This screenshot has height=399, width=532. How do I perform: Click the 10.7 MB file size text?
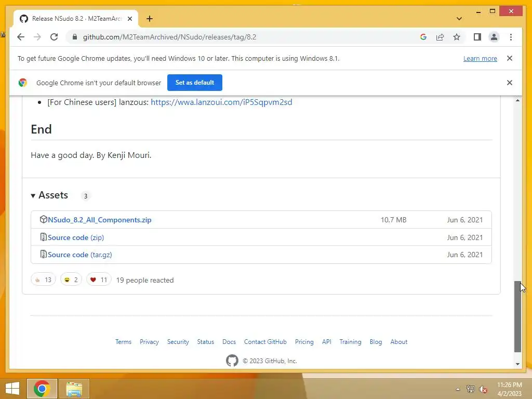click(393, 220)
